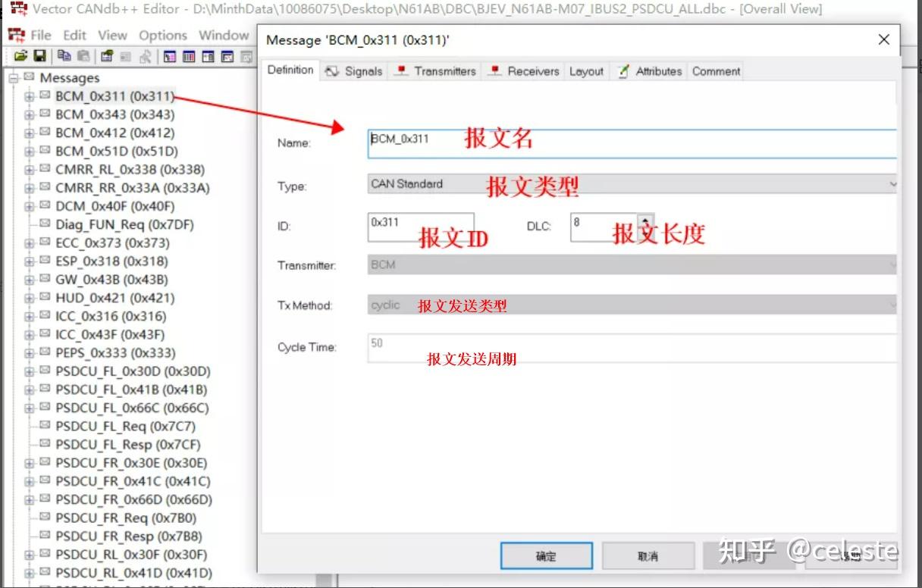Open the Edit menu
This screenshot has height=588, width=922.
(x=74, y=35)
